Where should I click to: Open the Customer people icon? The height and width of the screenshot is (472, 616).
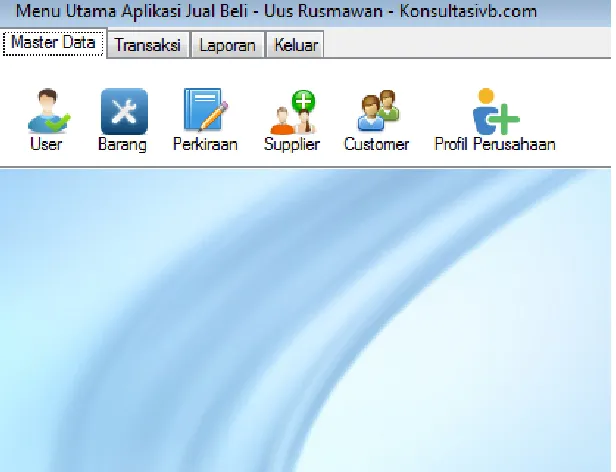(x=378, y=110)
